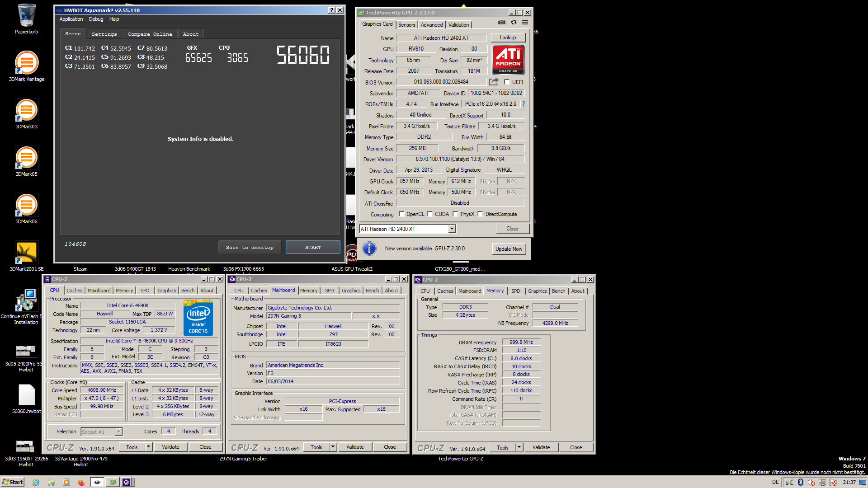Open the Caches tab in the CPU tab window
Viewport: 868px width, 488px height.
click(75, 291)
